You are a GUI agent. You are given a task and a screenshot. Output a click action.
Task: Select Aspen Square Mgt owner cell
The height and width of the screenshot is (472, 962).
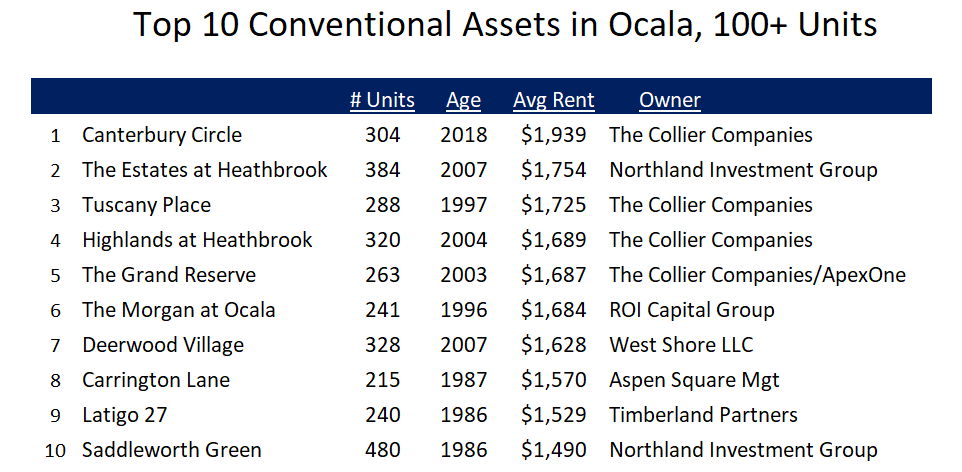(694, 380)
